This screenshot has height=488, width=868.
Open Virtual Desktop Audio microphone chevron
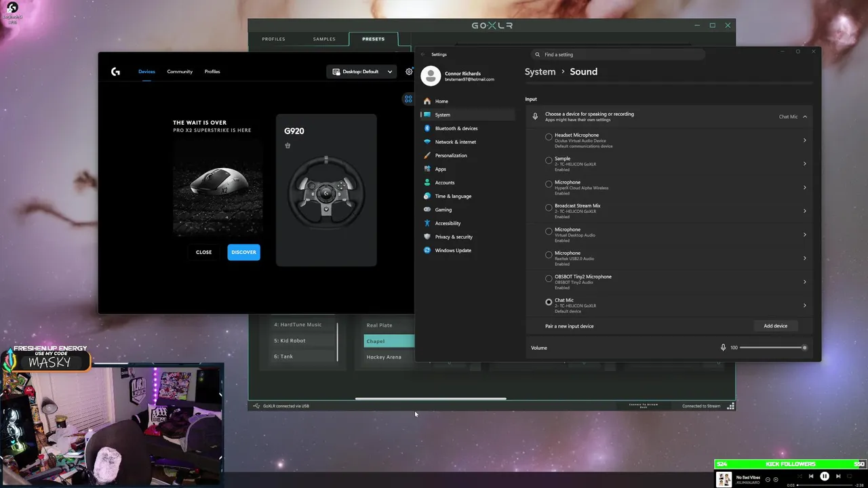pyautogui.click(x=805, y=235)
